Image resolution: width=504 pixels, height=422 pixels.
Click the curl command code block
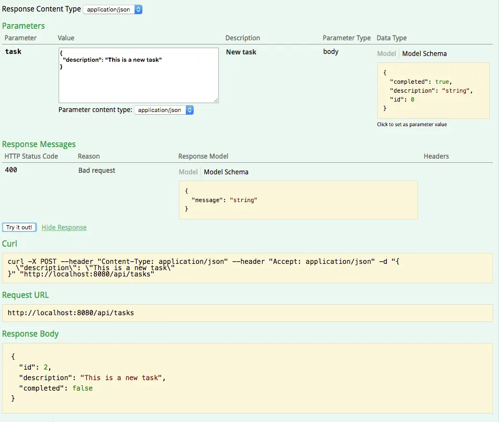pos(247,268)
